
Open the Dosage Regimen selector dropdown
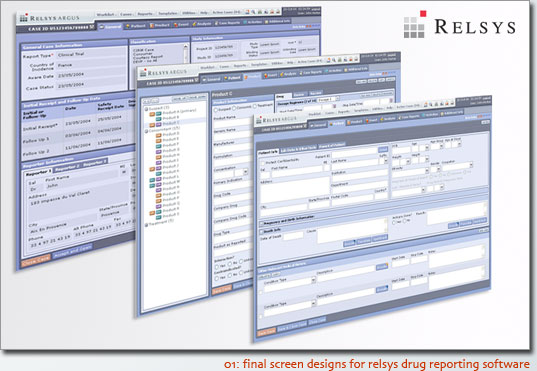coord(337,99)
